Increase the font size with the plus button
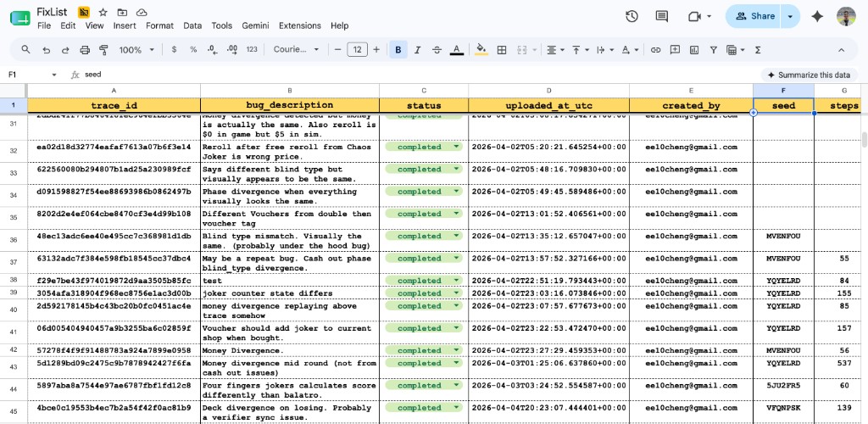Viewport: 868px width, 424px height. (376, 50)
